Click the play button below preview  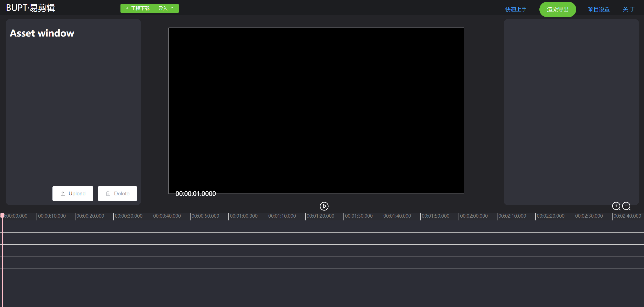coord(324,206)
